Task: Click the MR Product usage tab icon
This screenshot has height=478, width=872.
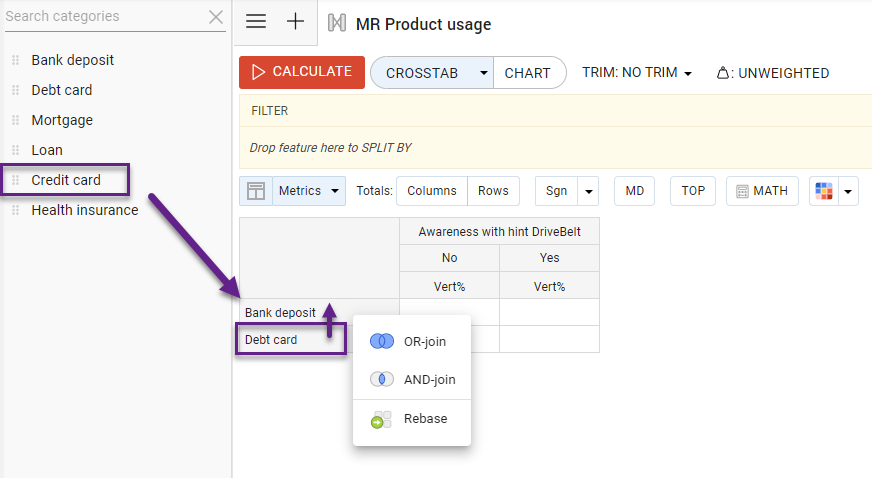Action: click(x=337, y=23)
